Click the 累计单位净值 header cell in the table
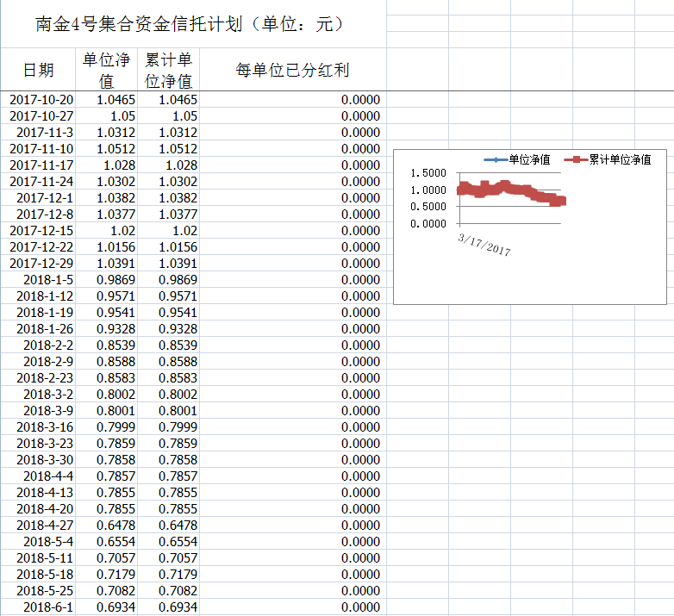 168,70
